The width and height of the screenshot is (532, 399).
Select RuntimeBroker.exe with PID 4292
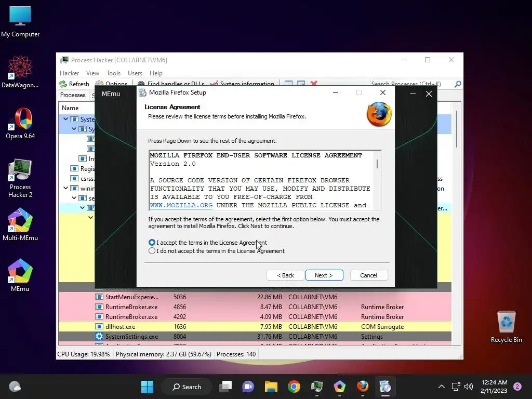[x=255, y=316]
